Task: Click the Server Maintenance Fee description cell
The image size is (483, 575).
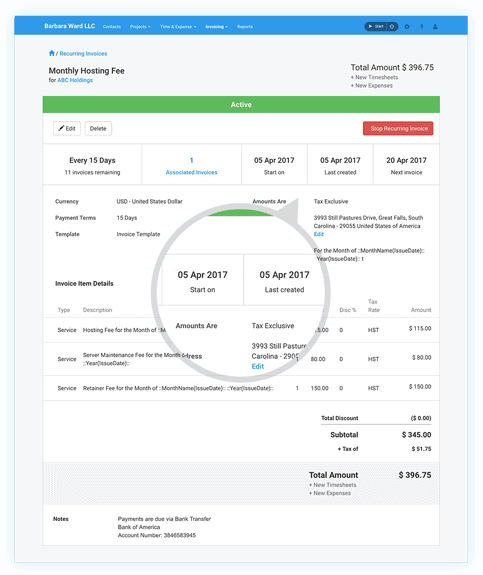Action: [x=135, y=359]
